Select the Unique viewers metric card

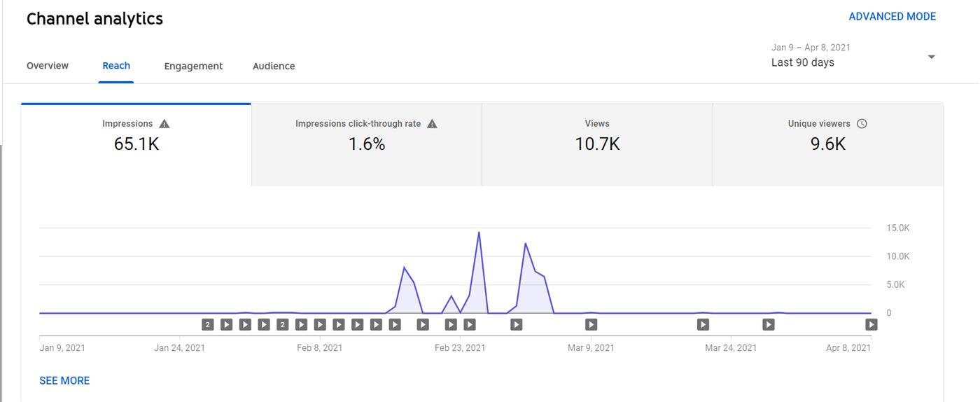pos(827,144)
